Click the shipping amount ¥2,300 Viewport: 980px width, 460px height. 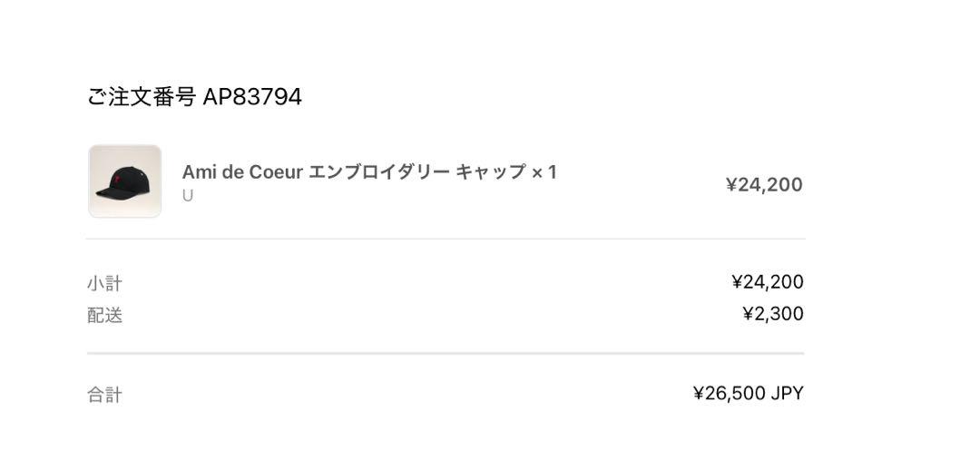click(x=773, y=314)
